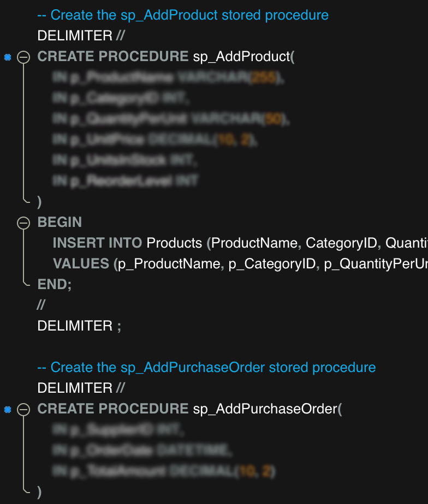This screenshot has height=504, width=428.
Task: Click the sp_AddProduct comment line
Action: pos(183,15)
